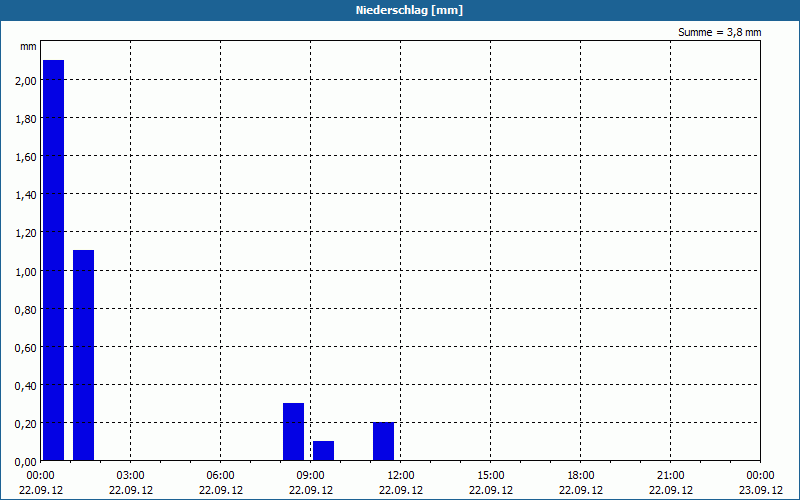Click the 0,40 y-axis label
This screenshot has height=500, width=800.
pyautogui.click(x=26, y=386)
